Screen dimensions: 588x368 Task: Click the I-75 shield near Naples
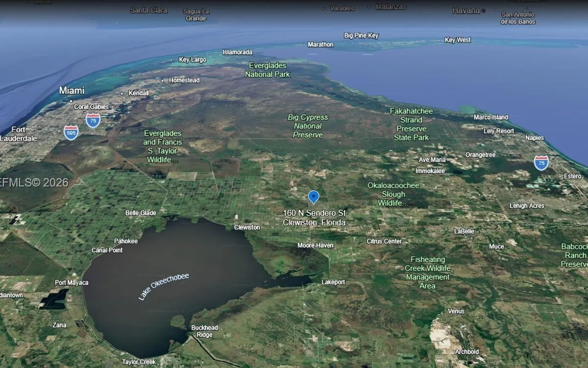point(541,162)
